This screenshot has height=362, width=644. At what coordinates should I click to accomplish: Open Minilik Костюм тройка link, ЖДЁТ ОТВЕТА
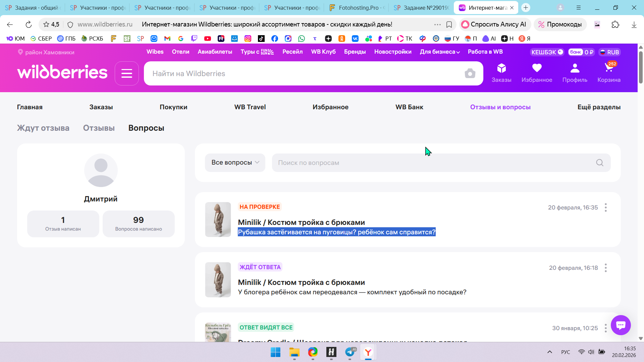[301, 283]
